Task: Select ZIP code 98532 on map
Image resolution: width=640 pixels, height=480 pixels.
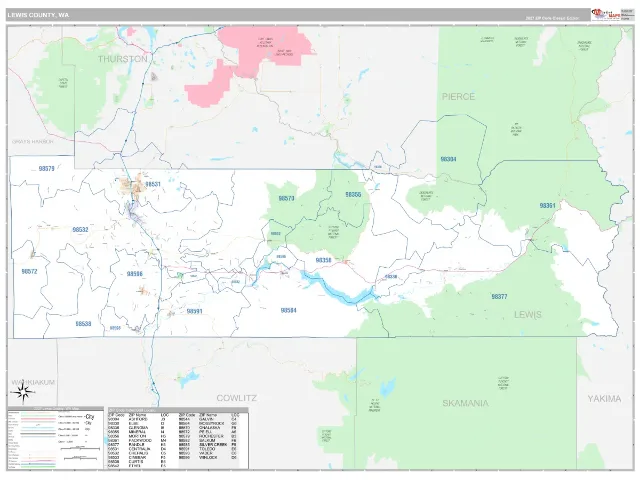Action: 80,230
